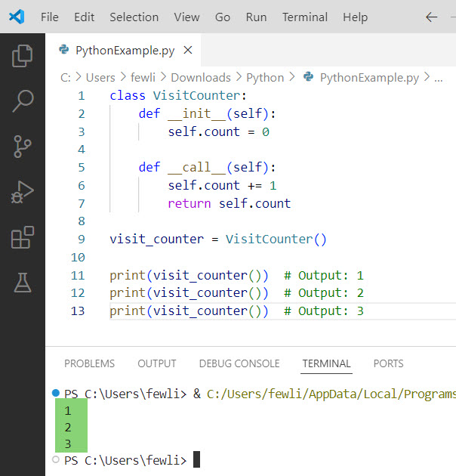The height and width of the screenshot is (476, 456).
Task: Click the C: breadcrumb segment
Action: 66,77
